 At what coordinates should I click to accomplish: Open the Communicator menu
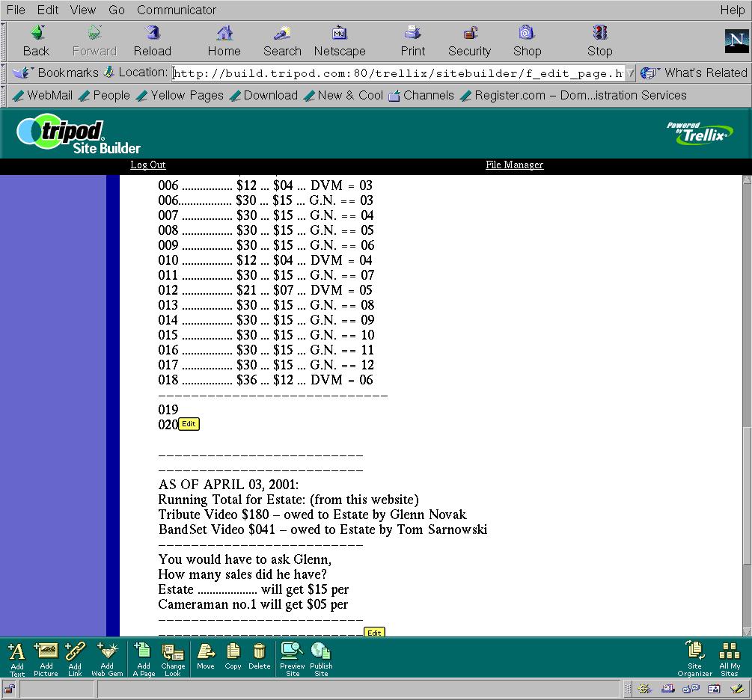click(177, 10)
